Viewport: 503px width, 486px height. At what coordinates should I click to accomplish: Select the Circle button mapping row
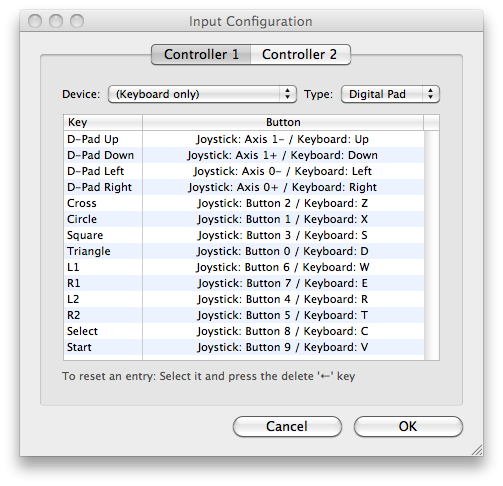[244, 219]
